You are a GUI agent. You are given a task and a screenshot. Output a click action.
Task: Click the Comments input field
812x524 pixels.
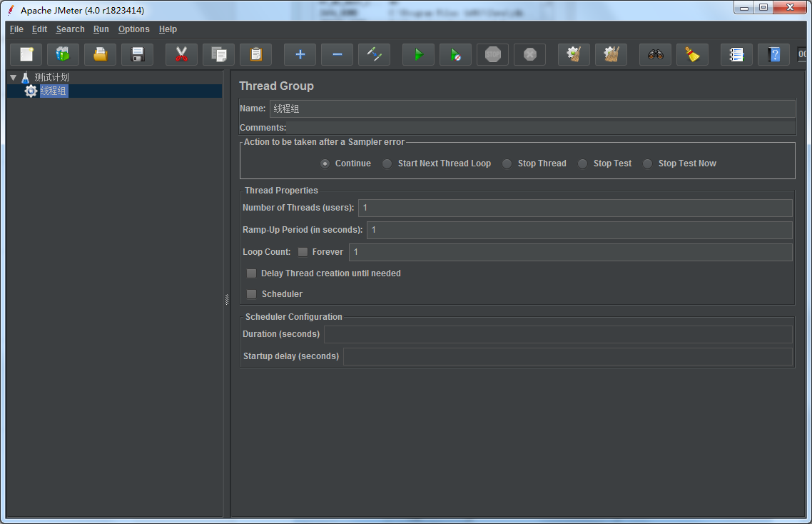541,128
